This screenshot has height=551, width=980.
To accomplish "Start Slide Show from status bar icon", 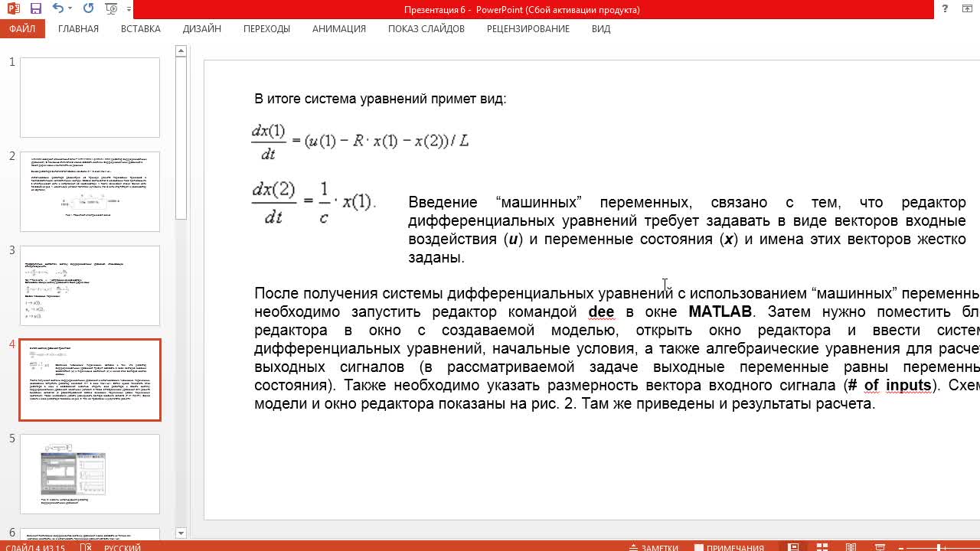I will tap(879, 547).
